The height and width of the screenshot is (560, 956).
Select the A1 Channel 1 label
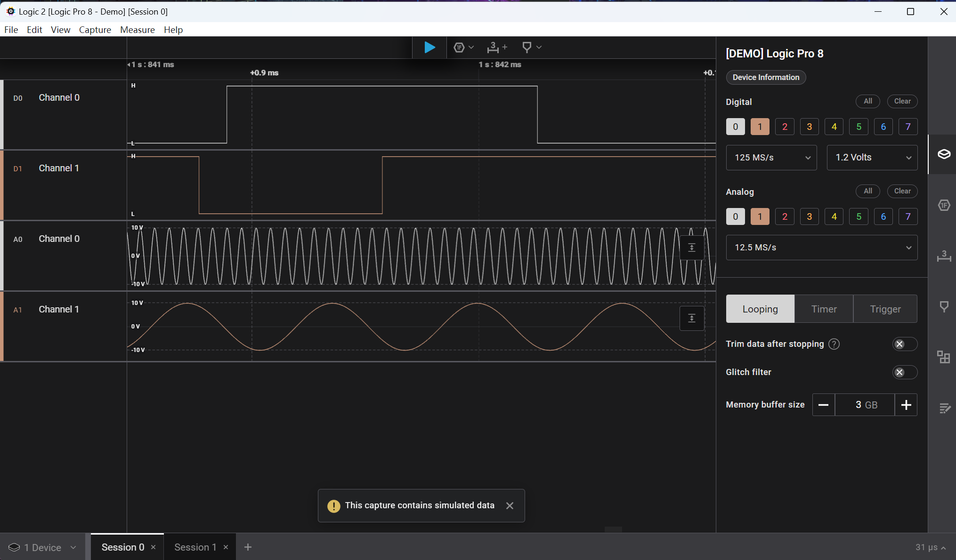tap(59, 310)
